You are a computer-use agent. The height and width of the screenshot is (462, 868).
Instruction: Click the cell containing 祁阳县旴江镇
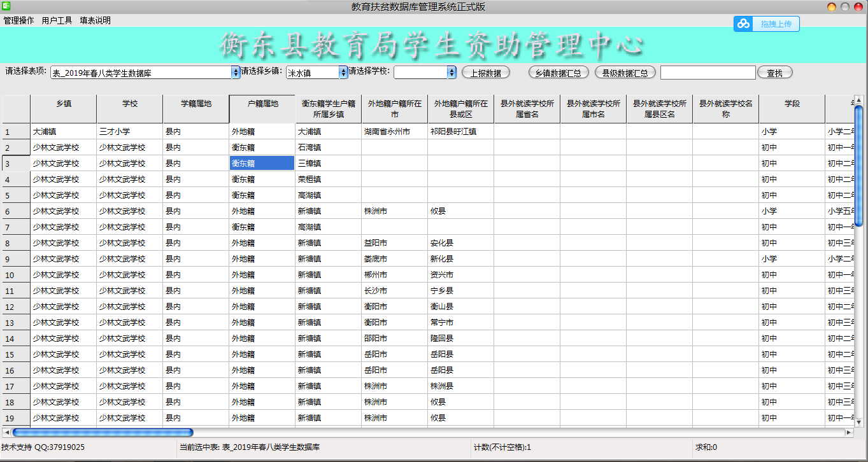[461, 132]
